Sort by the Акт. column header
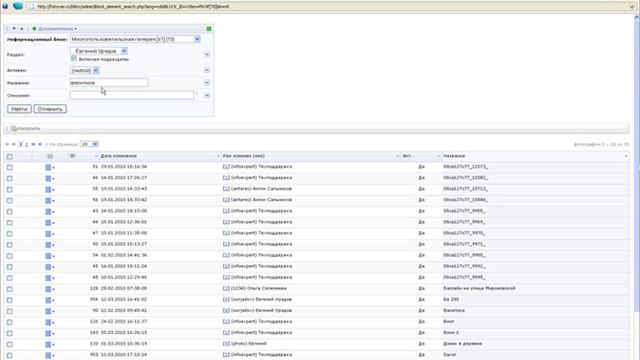The width and height of the screenshot is (640, 360). (422, 156)
